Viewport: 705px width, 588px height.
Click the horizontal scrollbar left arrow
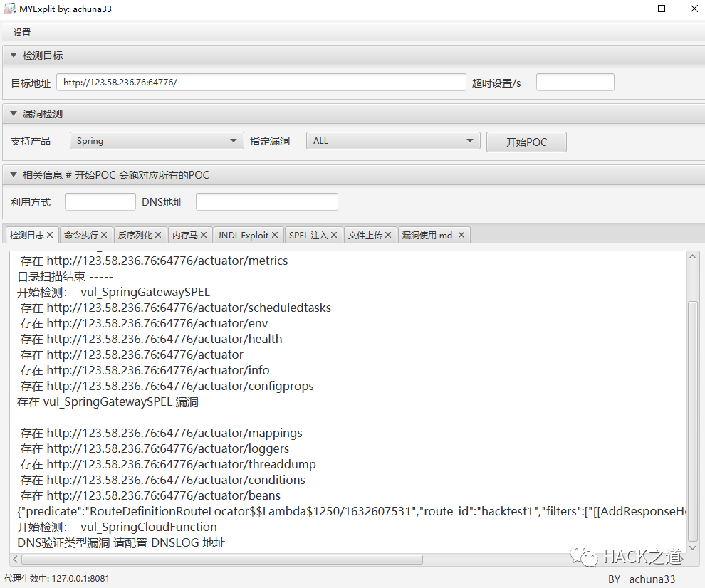click(x=15, y=560)
